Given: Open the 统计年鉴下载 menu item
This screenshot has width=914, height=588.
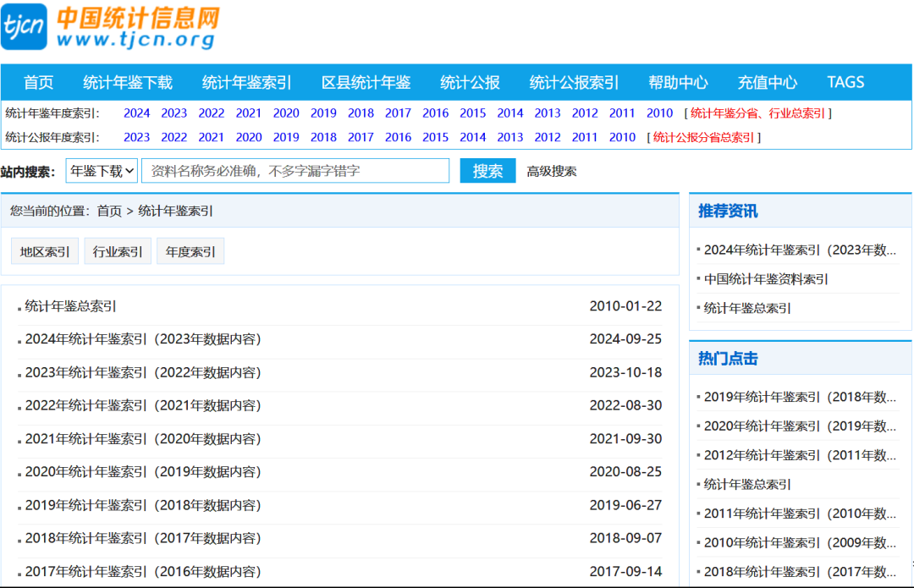Looking at the screenshot, I should pyautogui.click(x=127, y=82).
